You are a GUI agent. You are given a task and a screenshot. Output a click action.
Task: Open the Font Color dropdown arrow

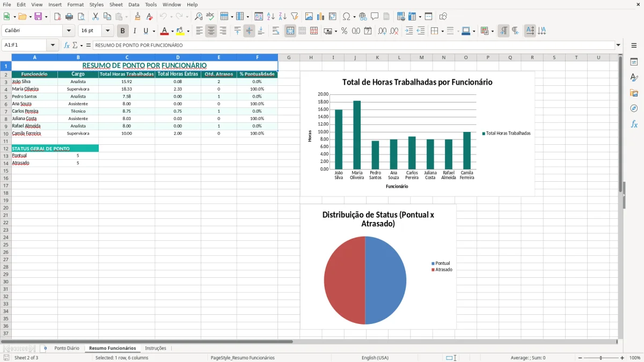tap(172, 31)
